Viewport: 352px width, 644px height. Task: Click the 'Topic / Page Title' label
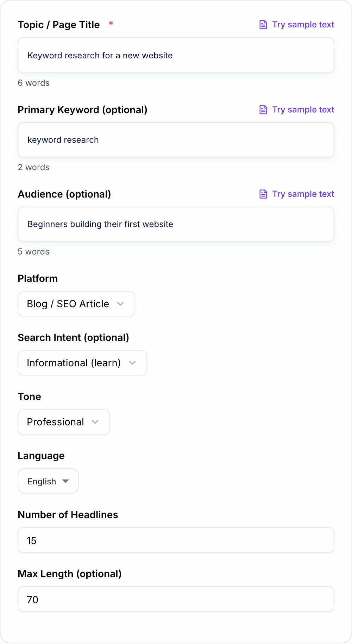point(59,25)
